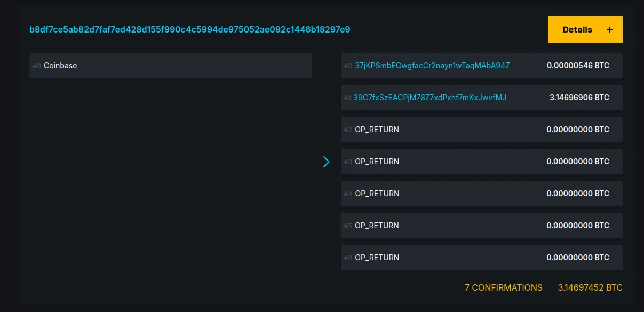Image resolution: width=644 pixels, height=312 pixels.
Task: Select the OP_RETURN output #5 entry
Action: [480, 225]
